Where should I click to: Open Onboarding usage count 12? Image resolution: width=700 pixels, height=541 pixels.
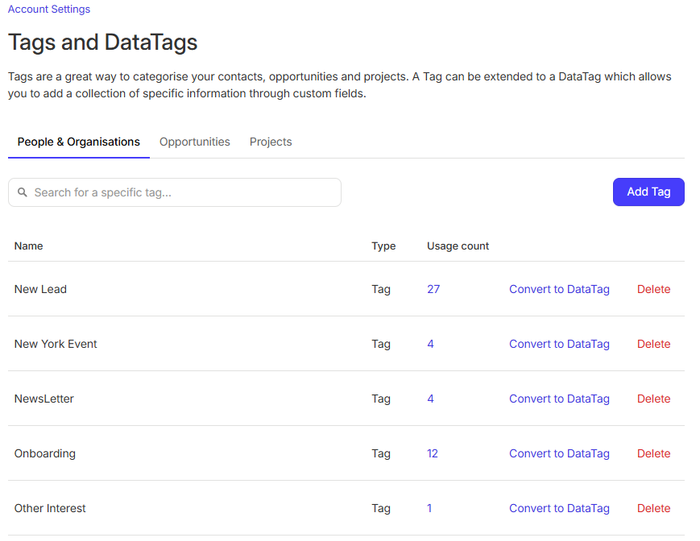433,454
